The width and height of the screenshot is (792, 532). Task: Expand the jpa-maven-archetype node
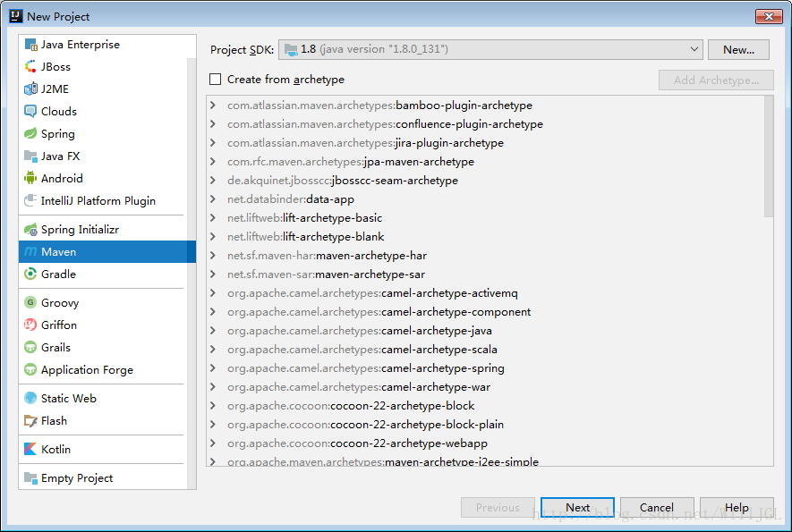pyautogui.click(x=213, y=162)
